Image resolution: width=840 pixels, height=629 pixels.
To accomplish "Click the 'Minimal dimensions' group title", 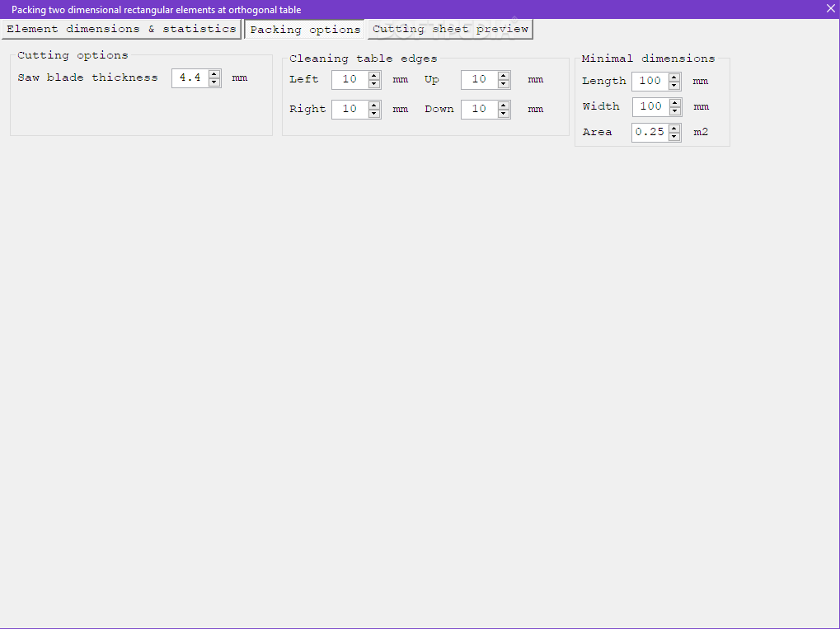I will click(648, 59).
